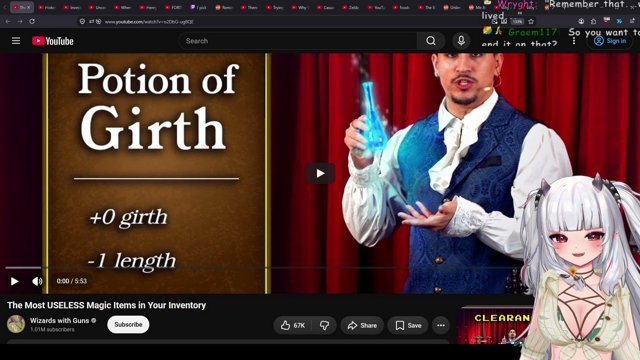Select the youtube.com address bar URL
This screenshot has width=640, height=360.
(149, 22)
